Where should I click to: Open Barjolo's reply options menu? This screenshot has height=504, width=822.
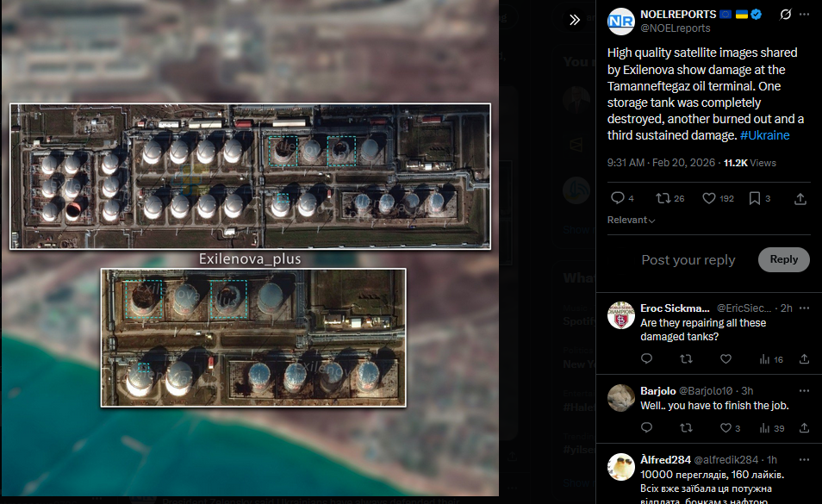click(804, 391)
